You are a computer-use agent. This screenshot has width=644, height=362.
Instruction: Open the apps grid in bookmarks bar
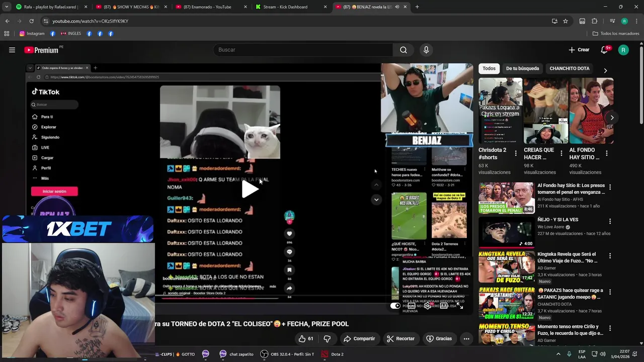[7, 34]
